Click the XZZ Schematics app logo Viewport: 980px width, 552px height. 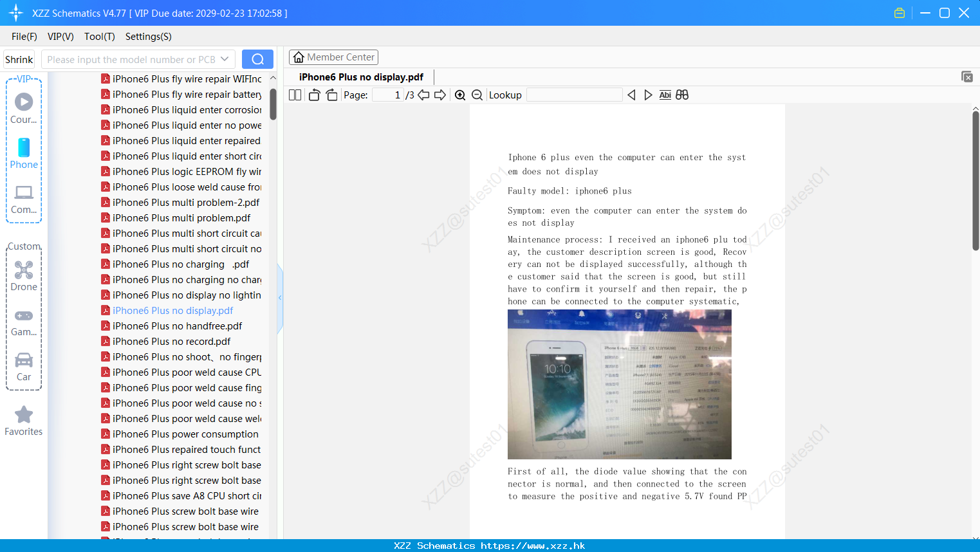[x=16, y=13]
